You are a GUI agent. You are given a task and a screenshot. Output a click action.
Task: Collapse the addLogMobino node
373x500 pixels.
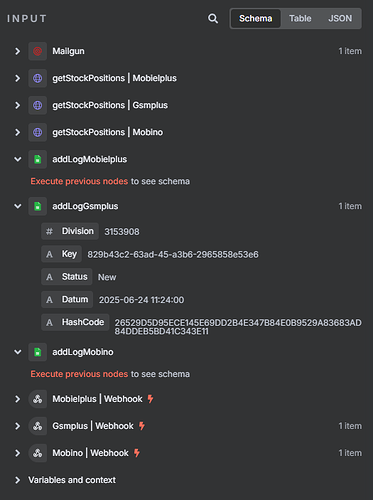tap(17, 352)
